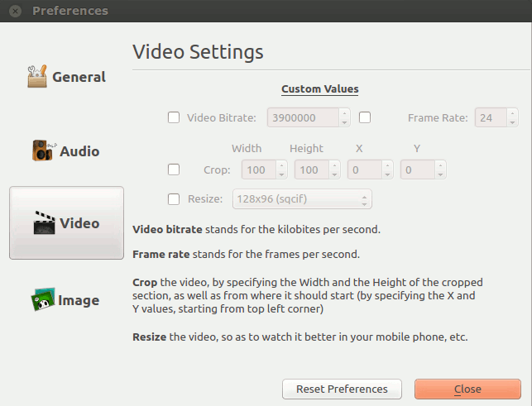Click the Video bitrate description text

pyautogui.click(x=256, y=230)
